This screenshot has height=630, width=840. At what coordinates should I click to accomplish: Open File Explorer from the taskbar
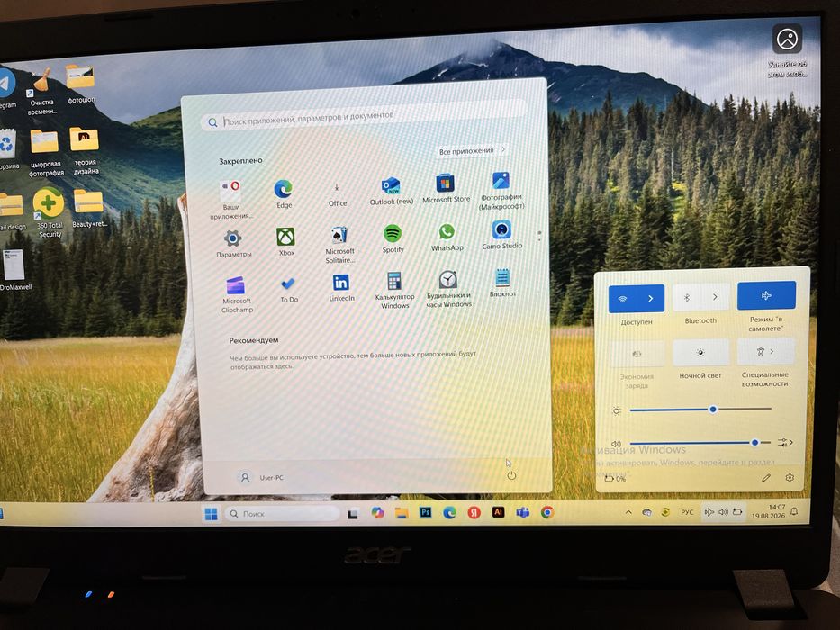point(402,513)
